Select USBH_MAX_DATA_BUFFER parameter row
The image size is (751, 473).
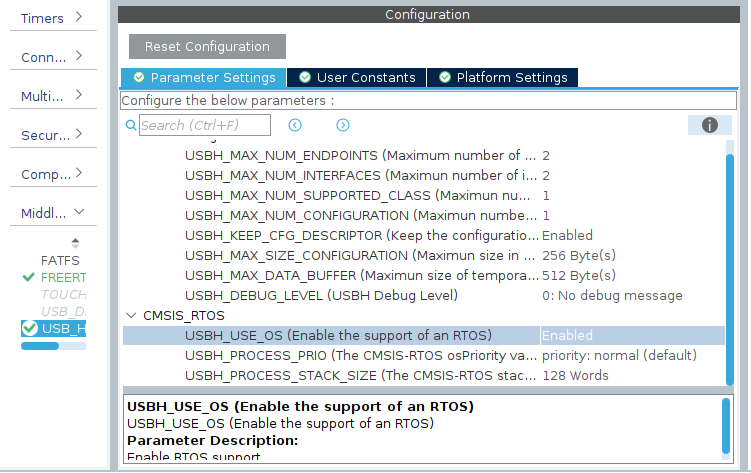tap(423, 276)
